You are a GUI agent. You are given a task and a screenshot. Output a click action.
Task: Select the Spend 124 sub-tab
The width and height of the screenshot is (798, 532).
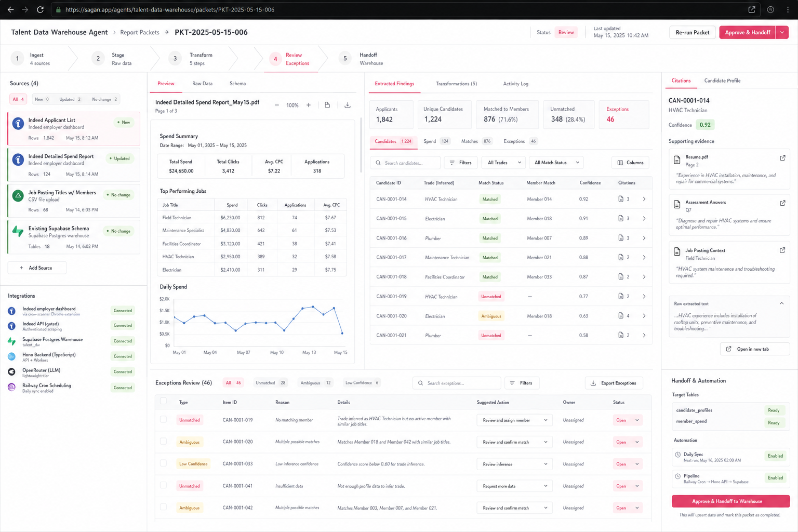[x=436, y=141]
